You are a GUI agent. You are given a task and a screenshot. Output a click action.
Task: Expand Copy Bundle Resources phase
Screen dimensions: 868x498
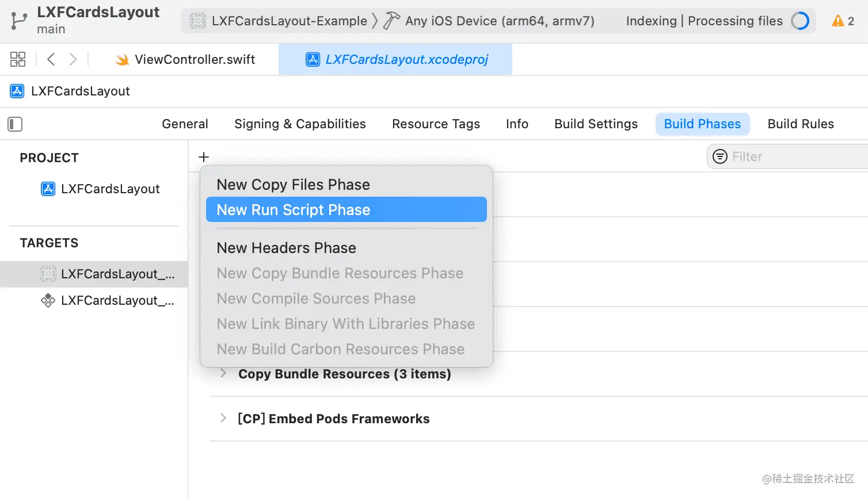[223, 374]
